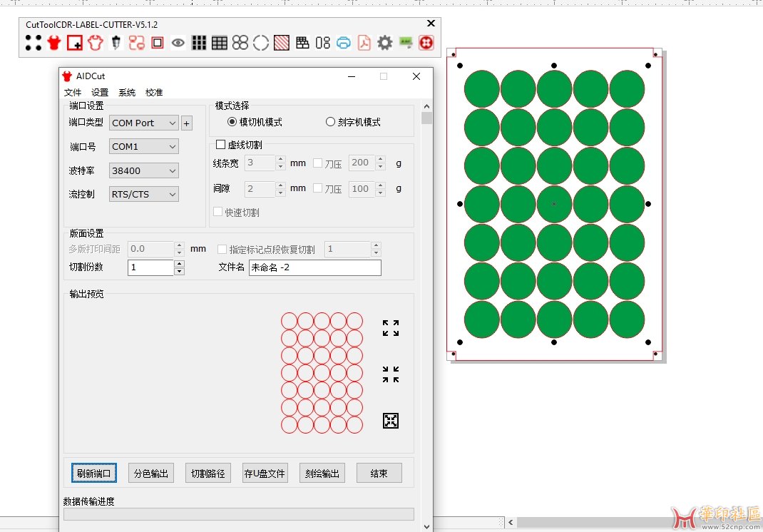This screenshot has width=763, height=532.
Task: Click the 文件名 input field
Action: pyautogui.click(x=314, y=267)
